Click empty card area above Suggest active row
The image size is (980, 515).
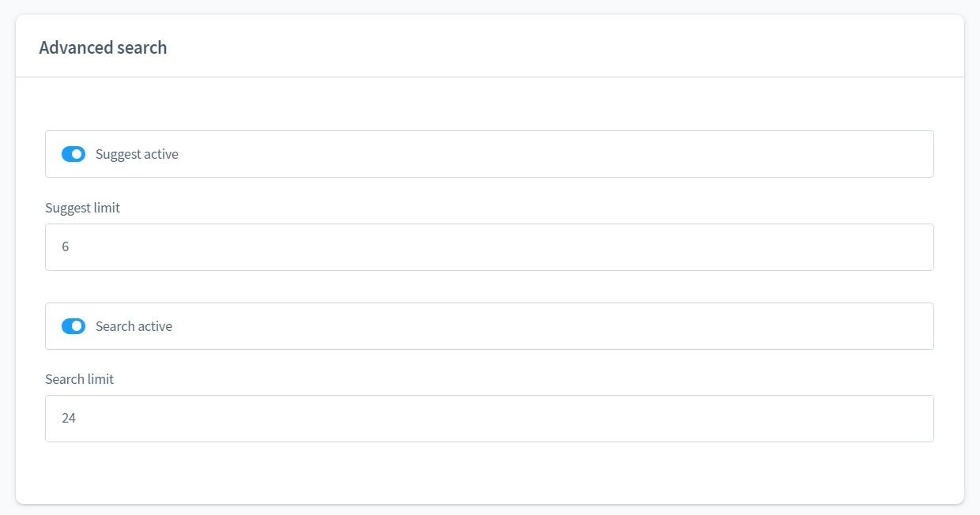point(489,104)
